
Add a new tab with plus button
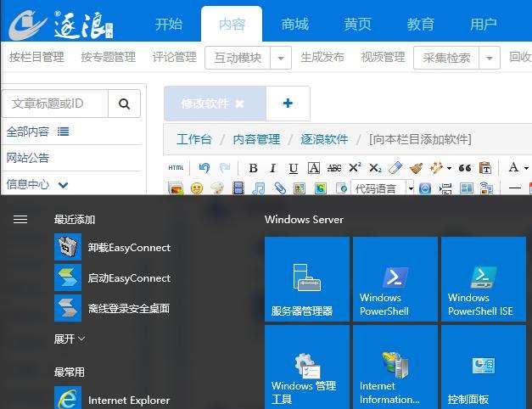click(288, 104)
